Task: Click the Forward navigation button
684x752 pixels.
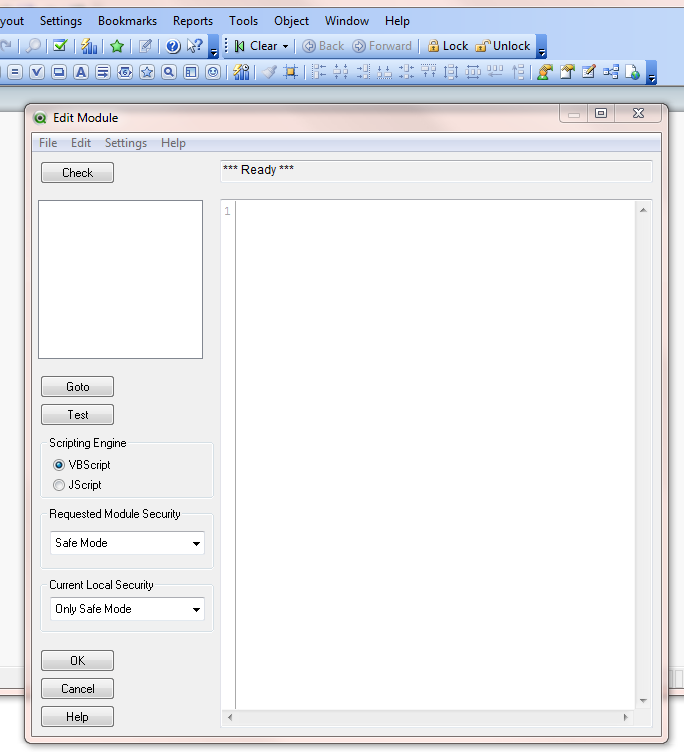Action: 382,46
